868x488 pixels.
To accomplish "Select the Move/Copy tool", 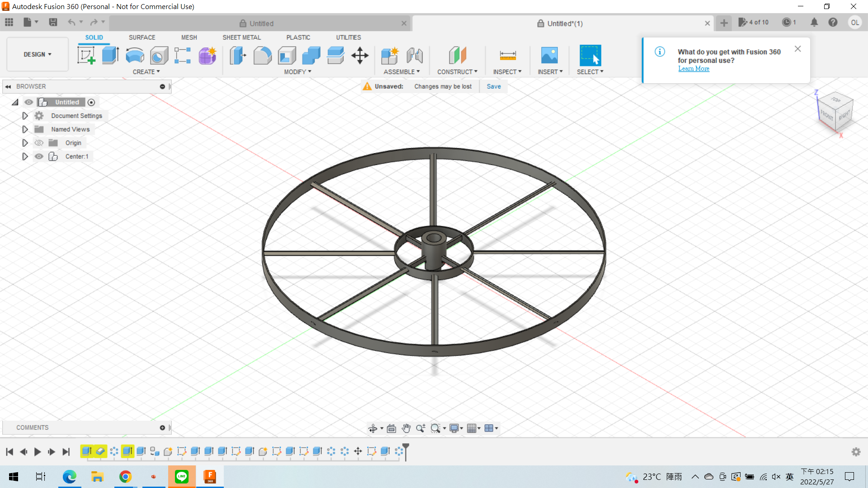I will [x=360, y=56].
